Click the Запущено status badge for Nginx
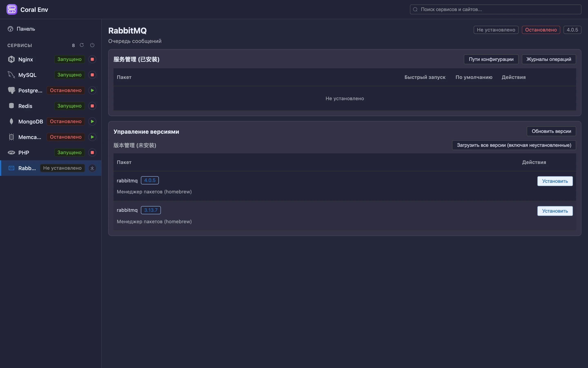Viewport: 588px width, 368px height. click(x=69, y=59)
